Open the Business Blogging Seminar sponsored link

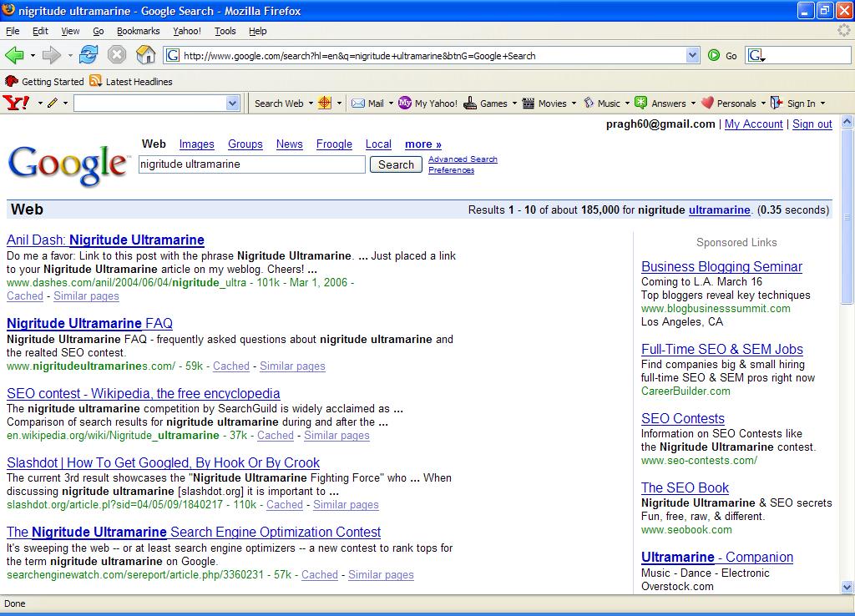click(722, 266)
